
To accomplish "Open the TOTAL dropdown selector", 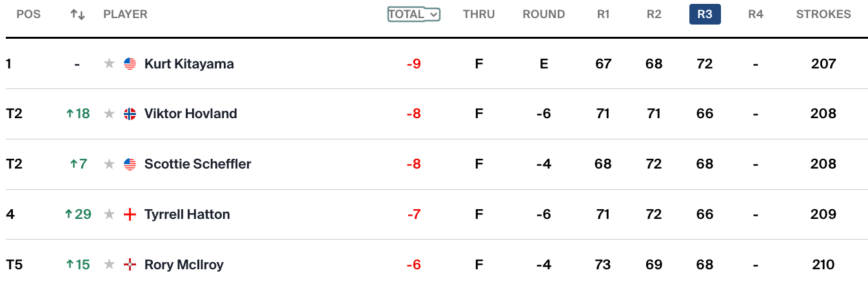I will tap(414, 14).
